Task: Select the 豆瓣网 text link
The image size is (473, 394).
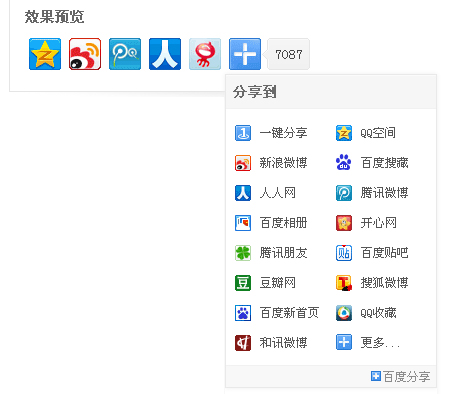Action: coord(278,283)
